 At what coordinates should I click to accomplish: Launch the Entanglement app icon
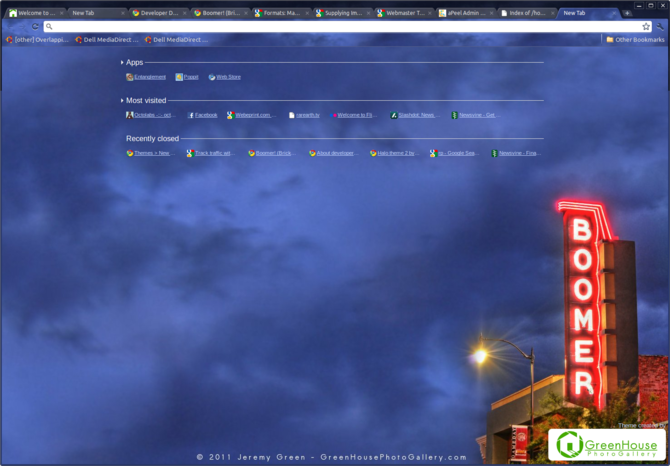(129, 77)
